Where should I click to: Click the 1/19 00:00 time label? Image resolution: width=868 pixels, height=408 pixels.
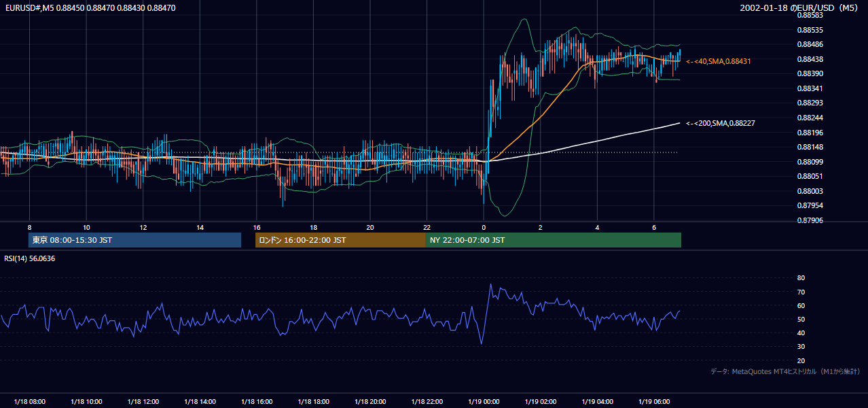483,402
